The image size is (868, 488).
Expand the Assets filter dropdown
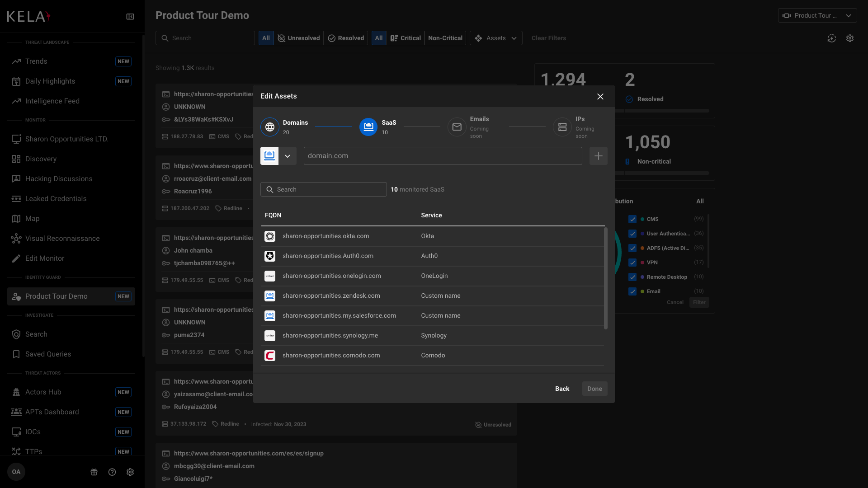496,38
